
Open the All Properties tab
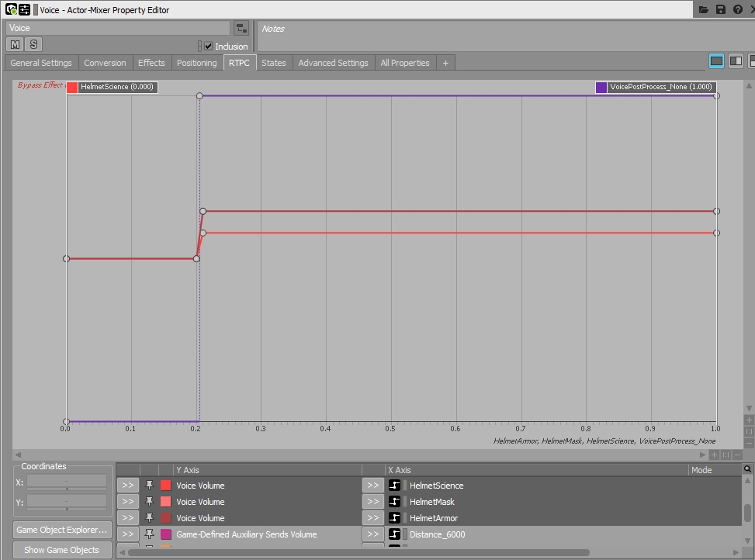pos(405,63)
